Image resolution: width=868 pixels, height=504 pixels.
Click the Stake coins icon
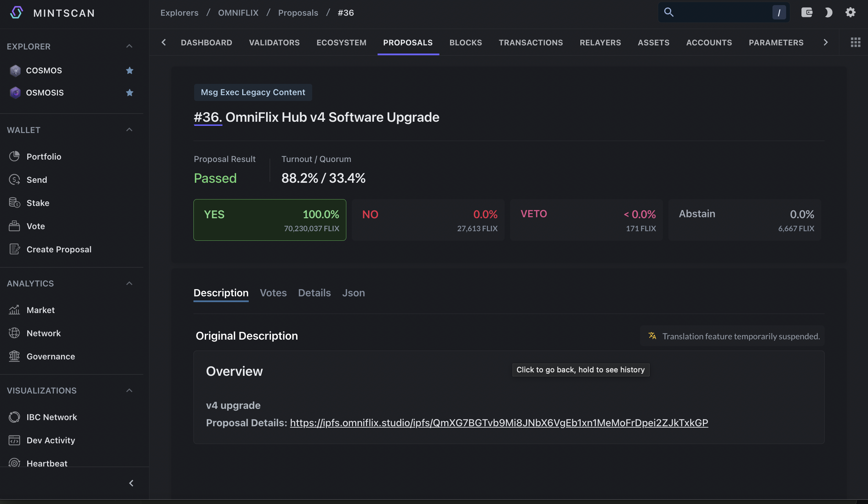14,203
